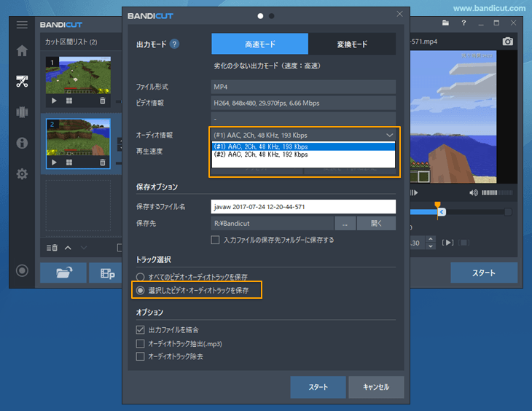
Task: Take snapshot with camera icon
Action: (507, 42)
